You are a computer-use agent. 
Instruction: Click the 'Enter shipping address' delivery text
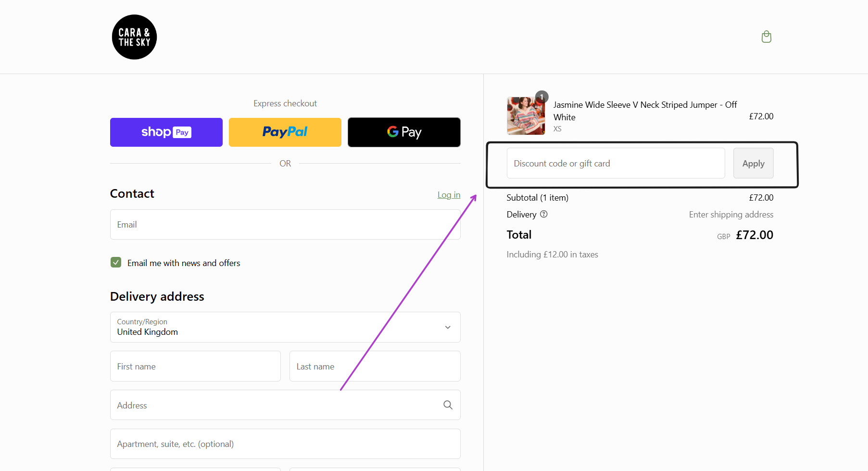731,215
